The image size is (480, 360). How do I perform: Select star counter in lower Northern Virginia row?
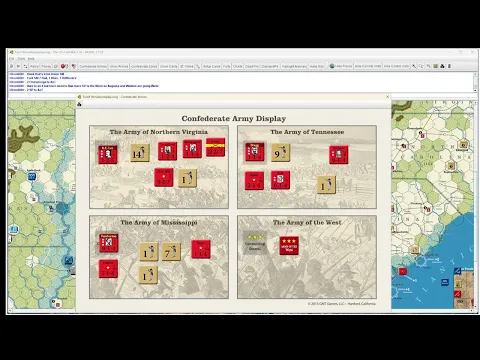164,177
